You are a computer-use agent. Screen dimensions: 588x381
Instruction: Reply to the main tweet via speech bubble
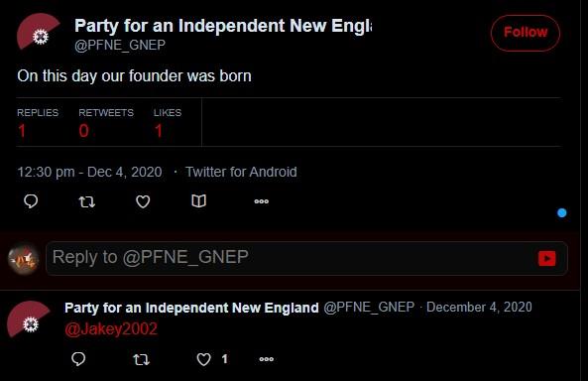[31, 201]
